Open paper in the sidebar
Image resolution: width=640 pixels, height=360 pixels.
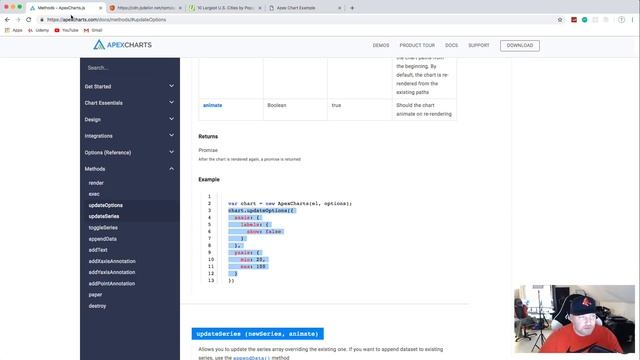pos(95,295)
